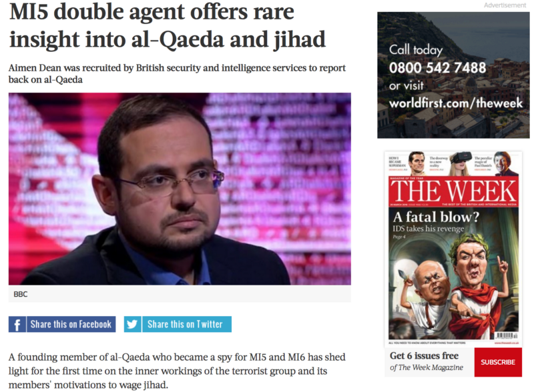Click the Aimen Dean article photo

tap(180, 189)
